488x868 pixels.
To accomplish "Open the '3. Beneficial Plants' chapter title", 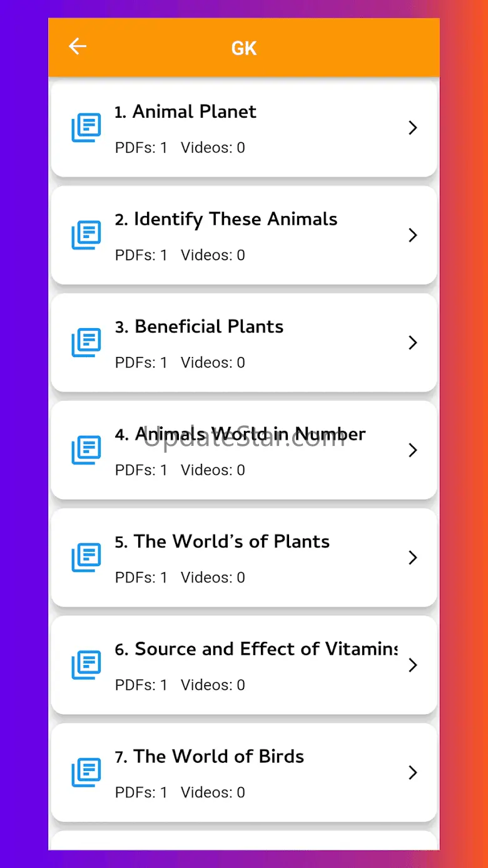I will [199, 326].
